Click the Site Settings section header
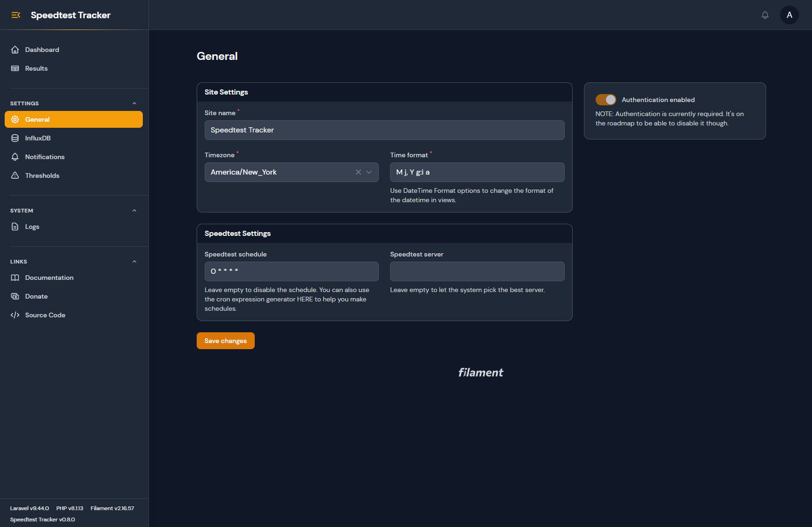 (x=384, y=92)
